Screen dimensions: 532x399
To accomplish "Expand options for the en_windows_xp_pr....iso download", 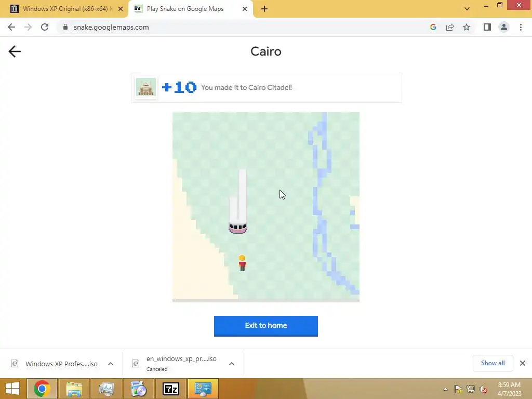I will 232,364.
